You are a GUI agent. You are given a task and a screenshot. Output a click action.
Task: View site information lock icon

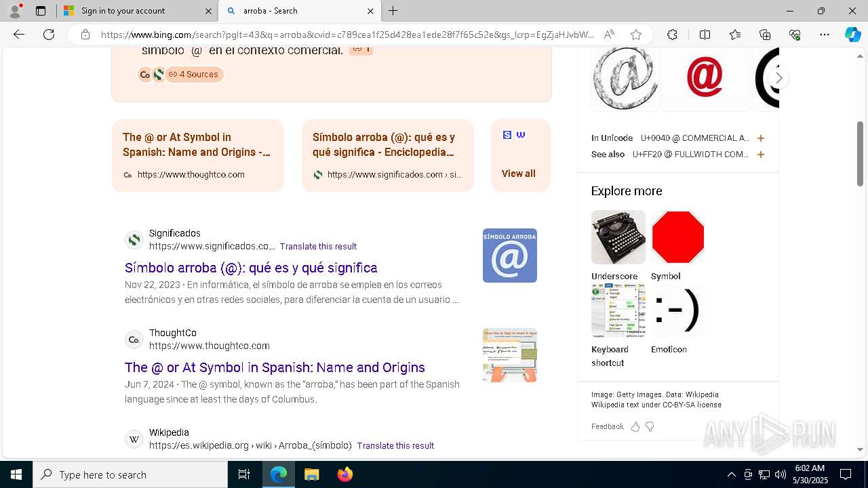pos(85,35)
